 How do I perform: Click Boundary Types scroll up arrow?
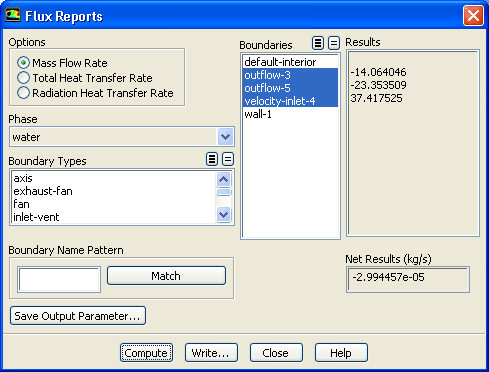point(223,179)
